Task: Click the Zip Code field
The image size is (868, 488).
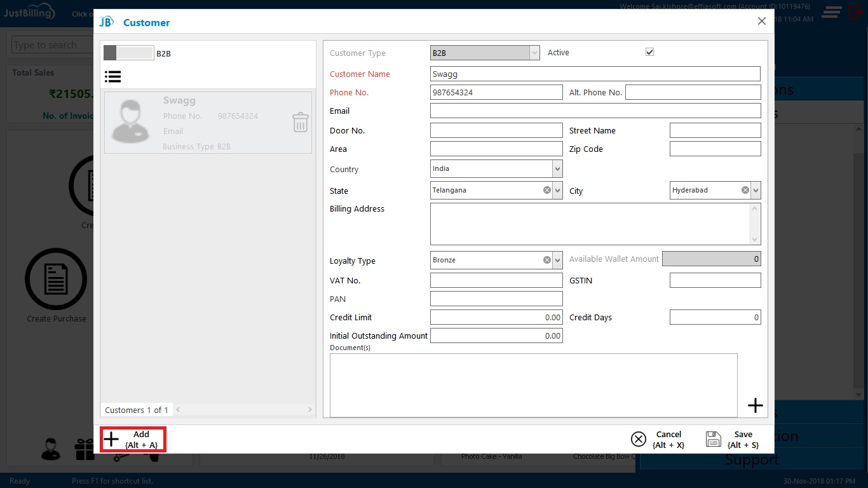Action: (715, 149)
